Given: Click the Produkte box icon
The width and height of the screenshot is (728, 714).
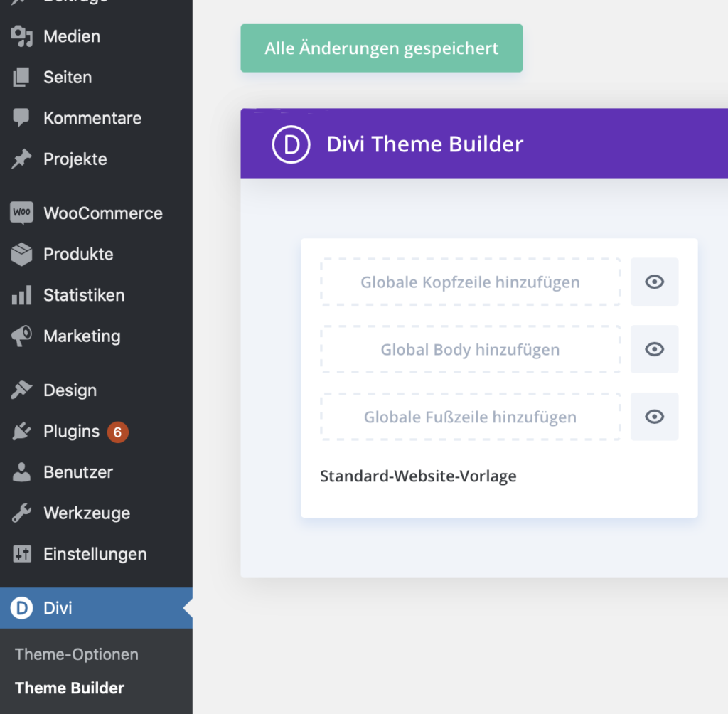Looking at the screenshot, I should click(x=21, y=254).
